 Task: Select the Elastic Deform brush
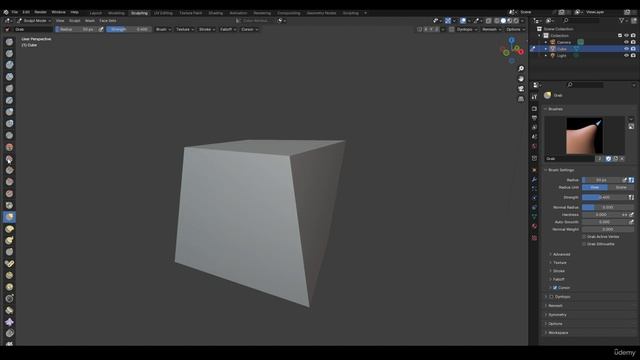[x=9, y=229]
